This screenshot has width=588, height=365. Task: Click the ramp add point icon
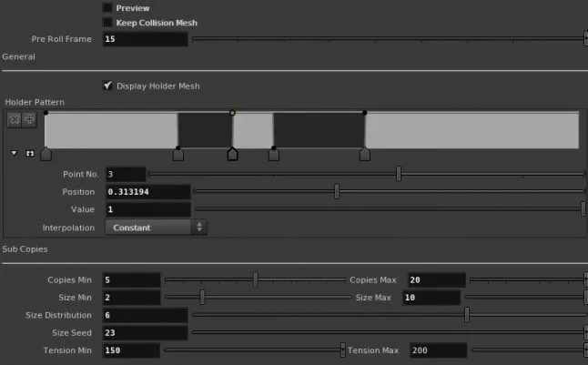pyautogui.click(x=29, y=119)
